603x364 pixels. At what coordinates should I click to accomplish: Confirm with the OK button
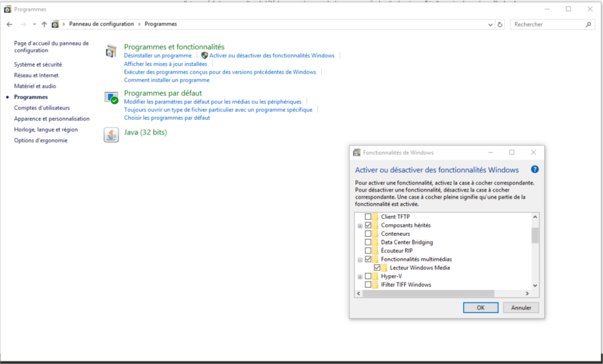coord(481,308)
